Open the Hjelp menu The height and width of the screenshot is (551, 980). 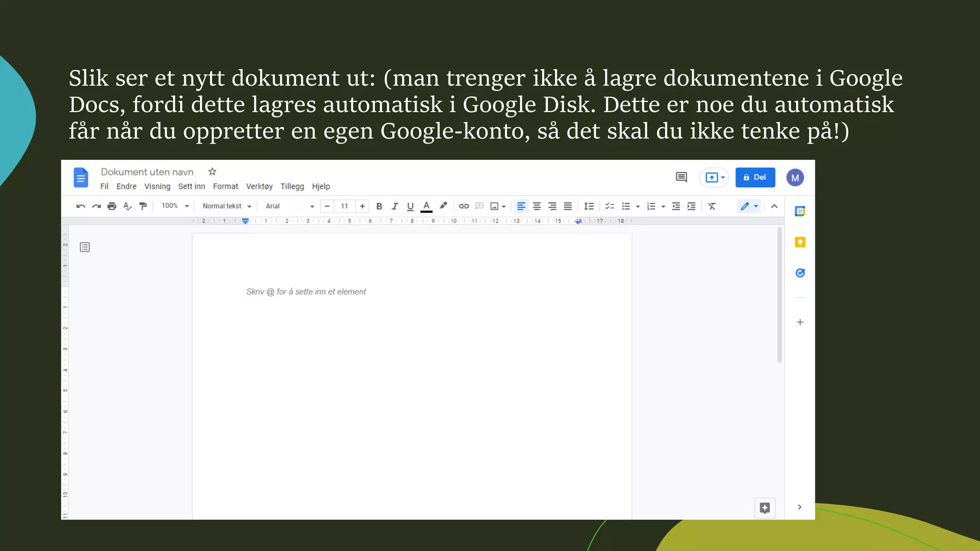[321, 187]
